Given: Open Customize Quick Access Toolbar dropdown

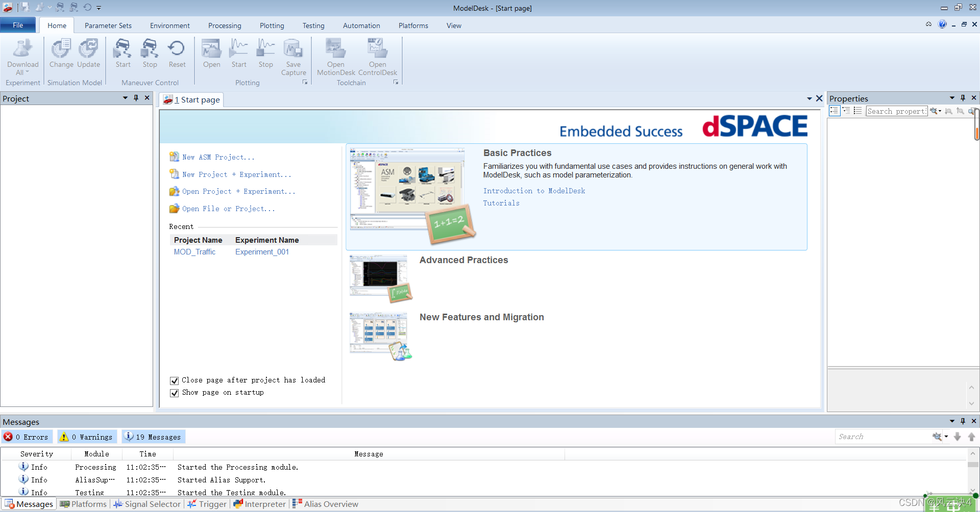Looking at the screenshot, I should coord(99,8).
